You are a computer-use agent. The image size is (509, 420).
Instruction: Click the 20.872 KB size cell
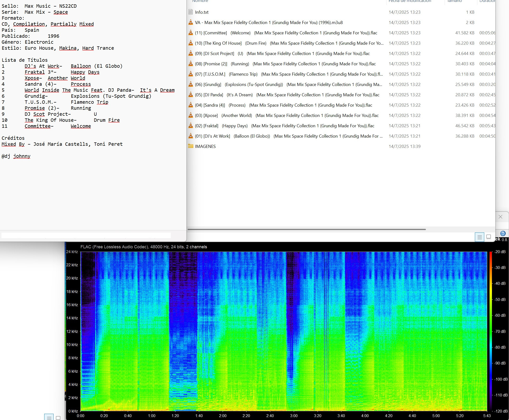coord(465,95)
